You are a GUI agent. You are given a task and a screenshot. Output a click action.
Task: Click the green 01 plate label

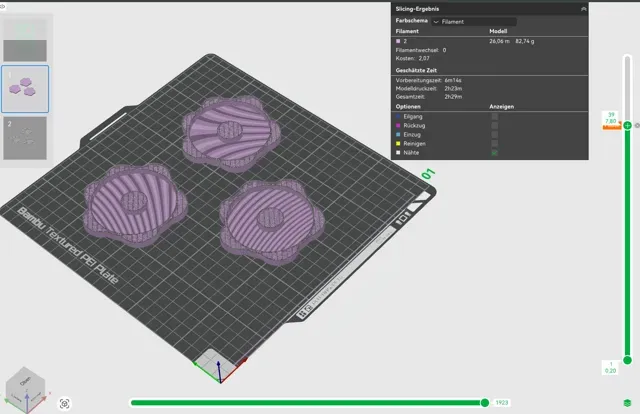428,174
